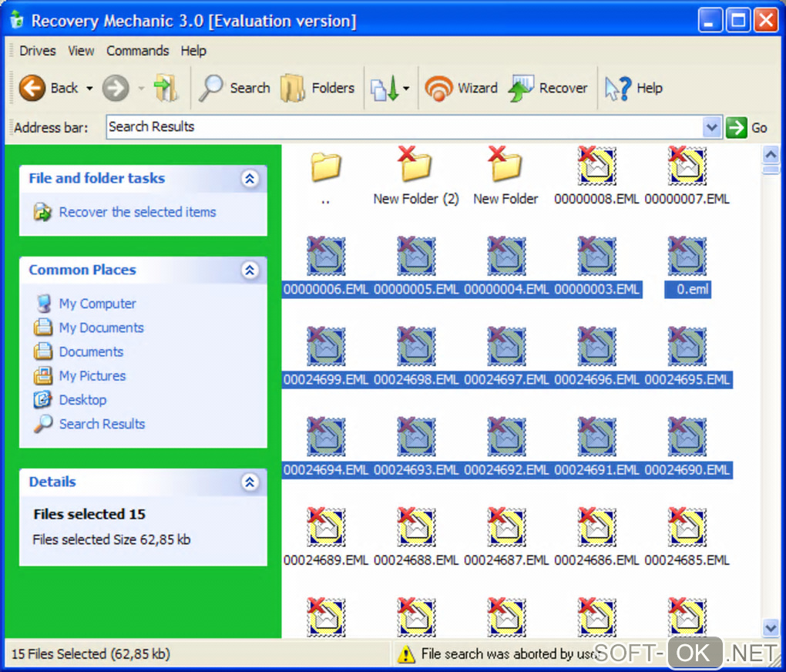
Task: Select the deleted New Folder icon
Action: pos(506,164)
